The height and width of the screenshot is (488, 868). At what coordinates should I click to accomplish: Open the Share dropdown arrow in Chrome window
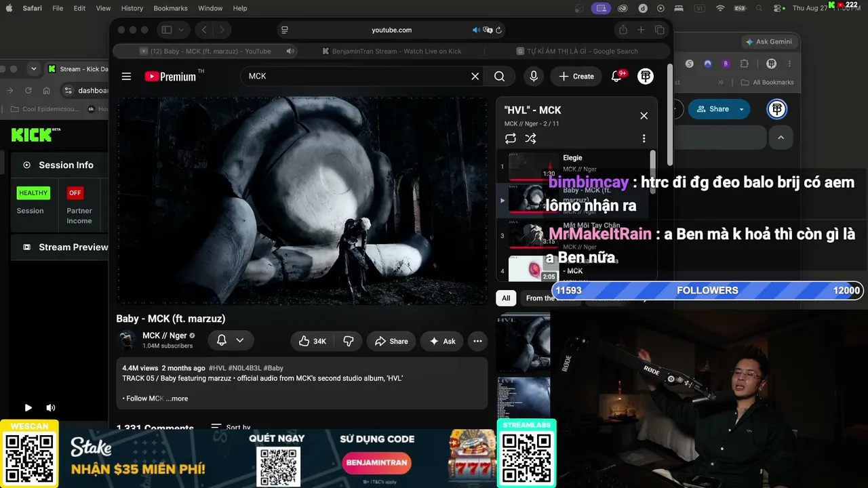741,109
